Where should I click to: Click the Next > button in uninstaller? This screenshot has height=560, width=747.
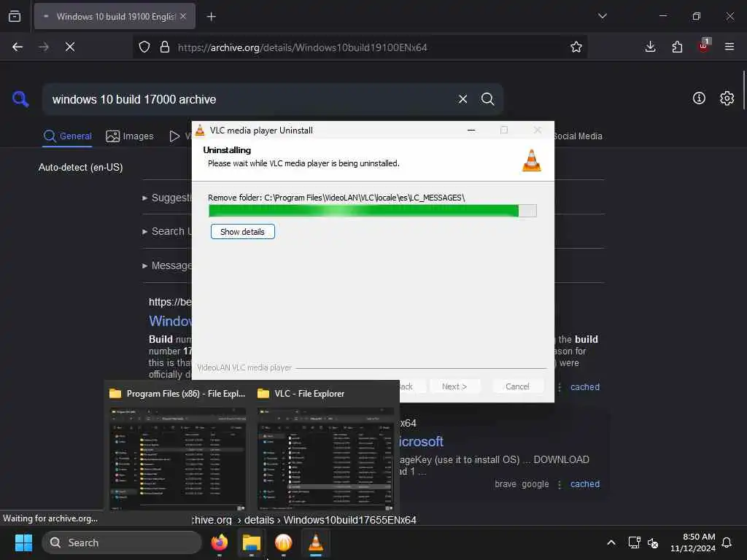point(454,386)
